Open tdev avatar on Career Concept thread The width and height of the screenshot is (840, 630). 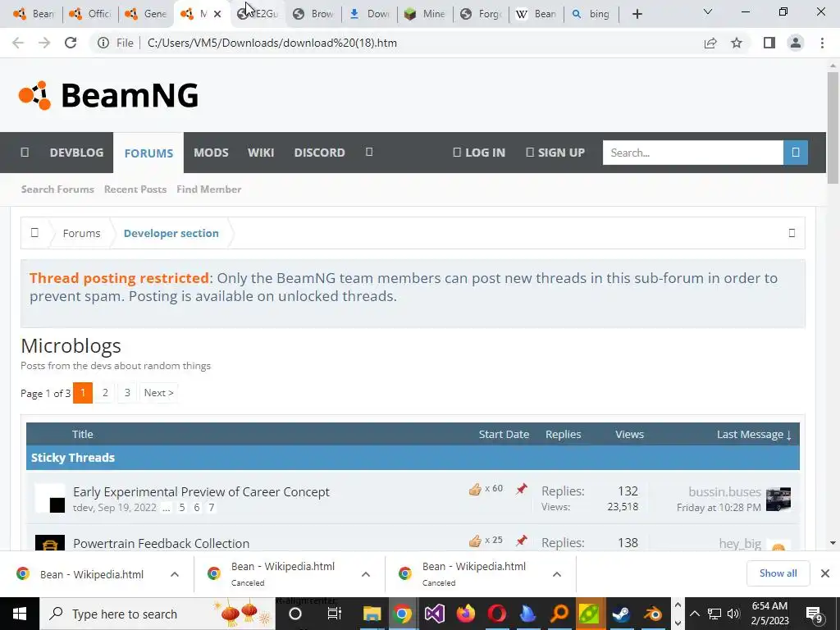(50, 498)
